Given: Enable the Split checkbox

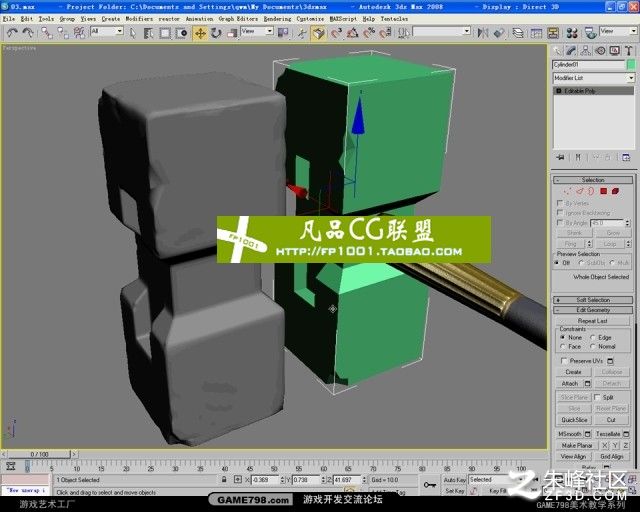Looking at the screenshot, I should tap(597, 397).
